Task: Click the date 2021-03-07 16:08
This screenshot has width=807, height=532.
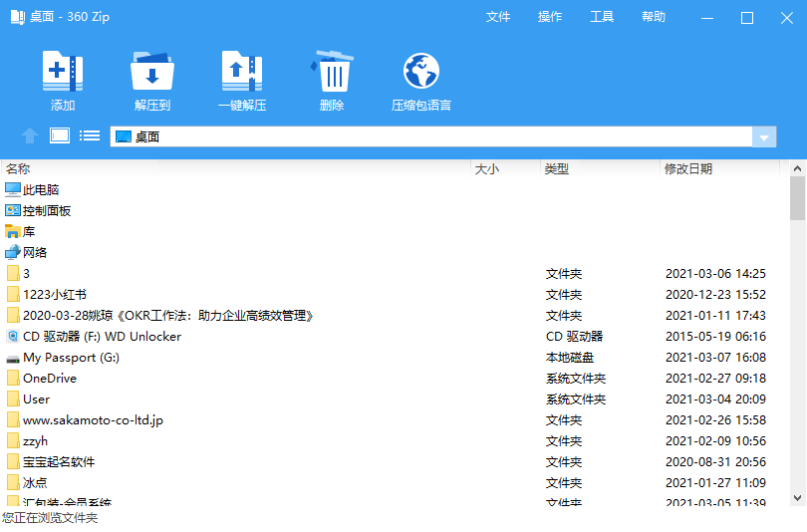Action: [x=715, y=357]
